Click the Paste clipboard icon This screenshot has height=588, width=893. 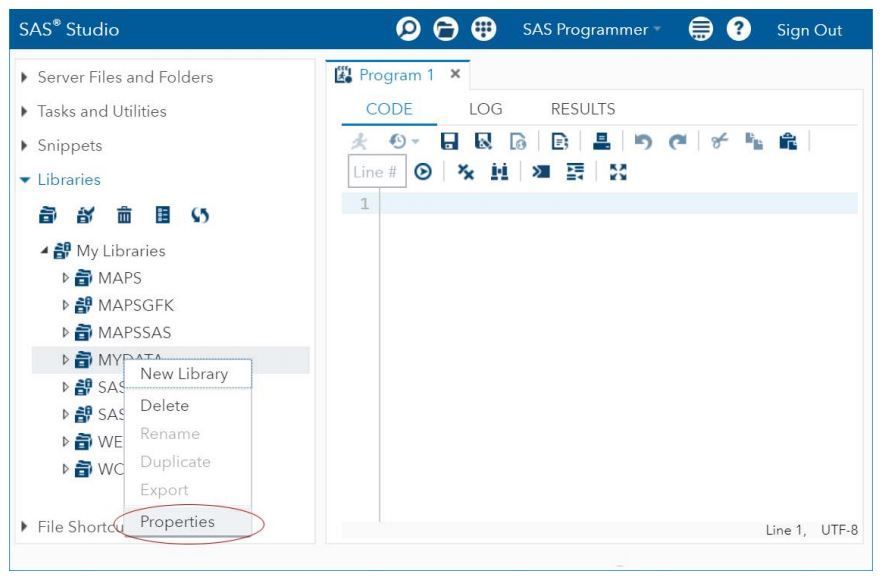tap(788, 141)
